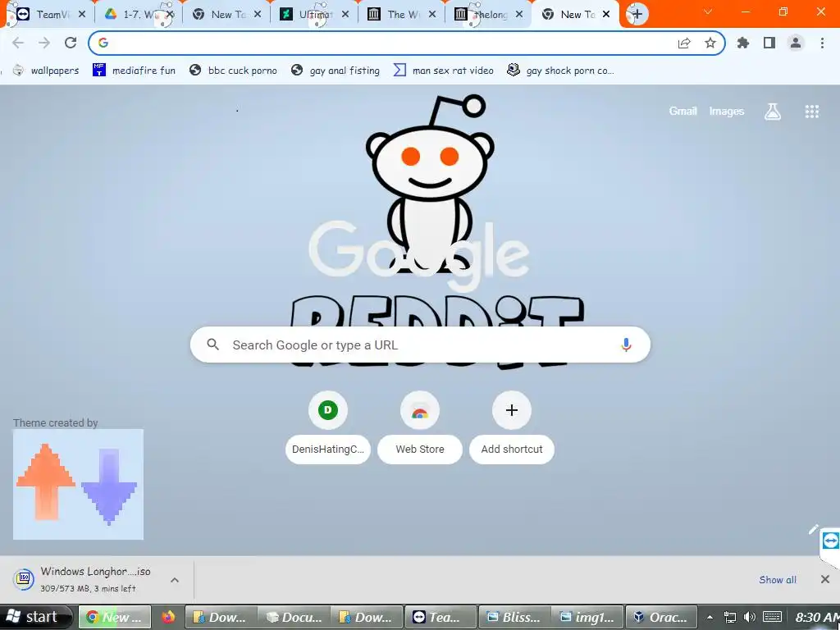The width and height of the screenshot is (840, 630).
Task: Click Show all downloads
Action: [778, 580]
